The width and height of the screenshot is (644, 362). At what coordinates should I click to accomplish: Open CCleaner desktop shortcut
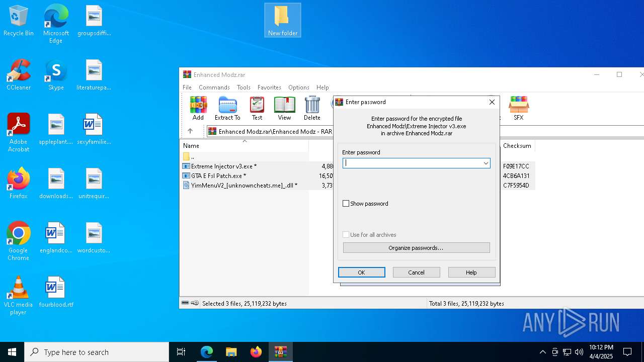pyautogui.click(x=19, y=75)
